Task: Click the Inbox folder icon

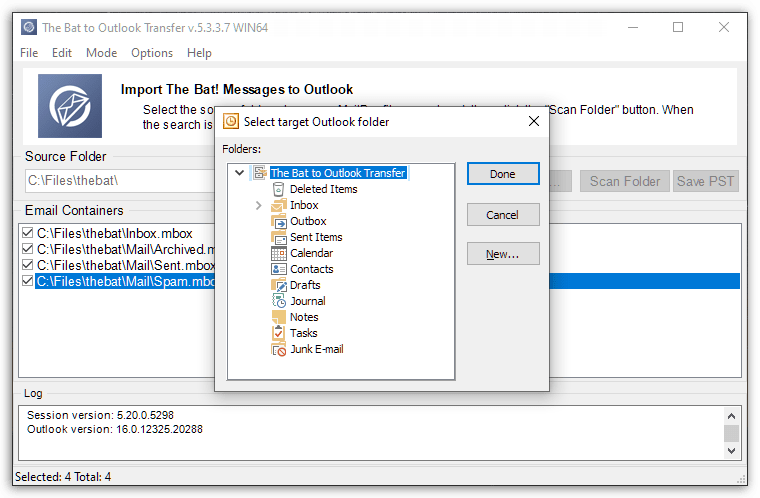Action: (278, 205)
